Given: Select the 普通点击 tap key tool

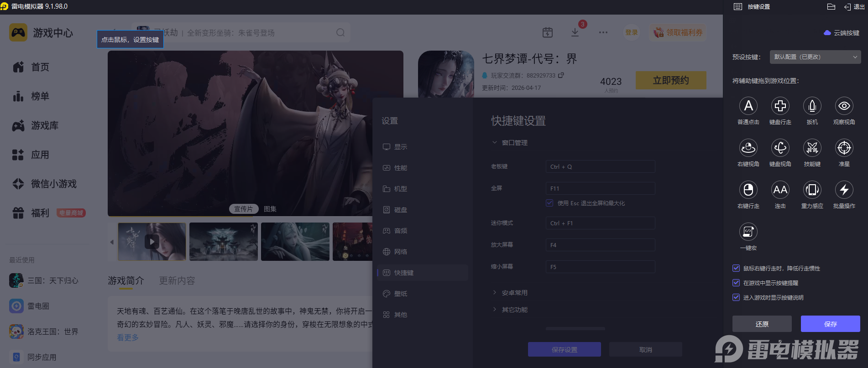Looking at the screenshot, I should (x=748, y=106).
